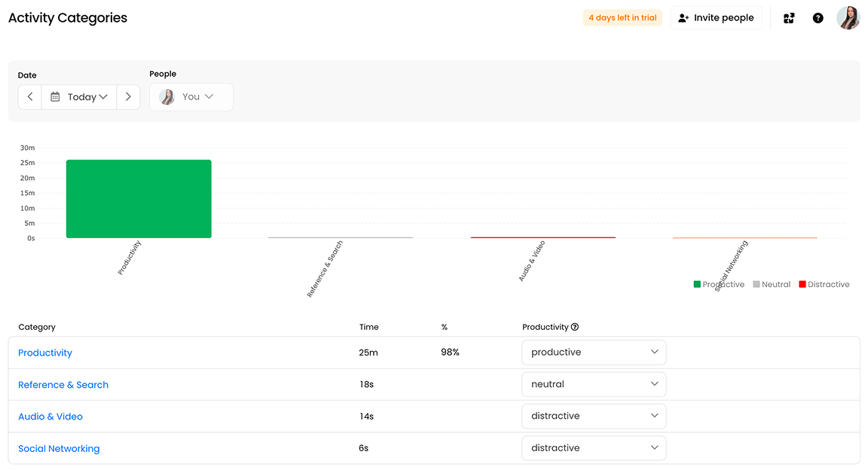
Task: Open the help question mark icon
Action: (818, 17)
